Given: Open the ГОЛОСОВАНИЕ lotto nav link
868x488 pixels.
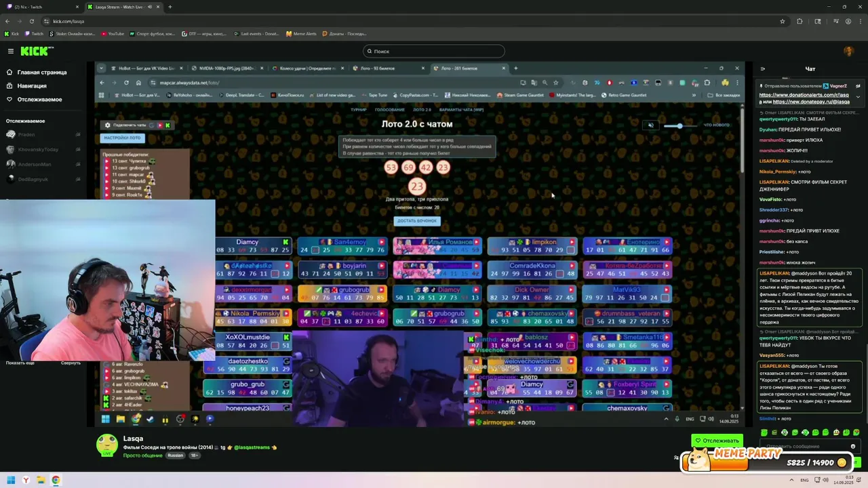Looking at the screenshot, I should click(390, 110).
